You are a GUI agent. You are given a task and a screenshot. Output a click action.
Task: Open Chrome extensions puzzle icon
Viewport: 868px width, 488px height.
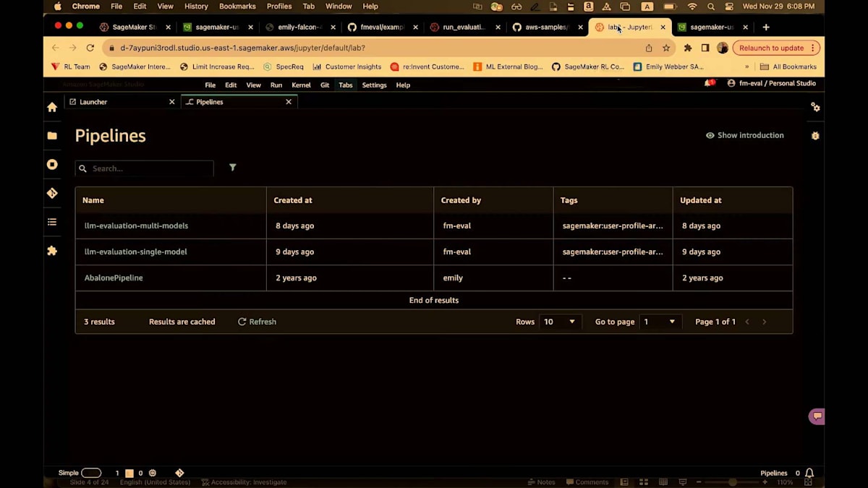pyautogui.click(x=688, y=48)
